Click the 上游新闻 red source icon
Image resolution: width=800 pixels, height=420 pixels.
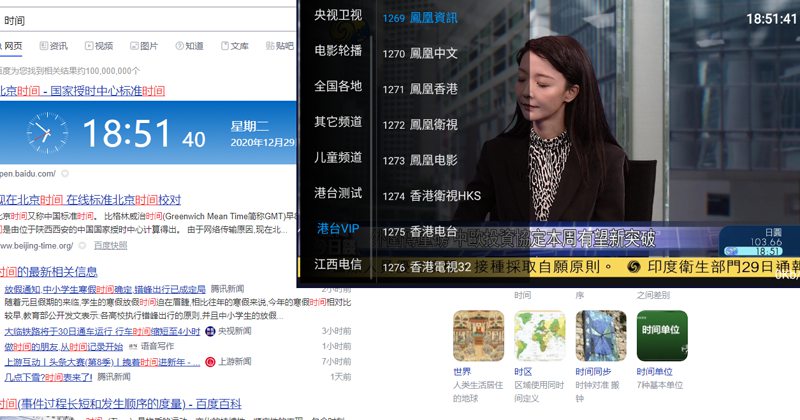pyautogui.click(x=210, y=361)
